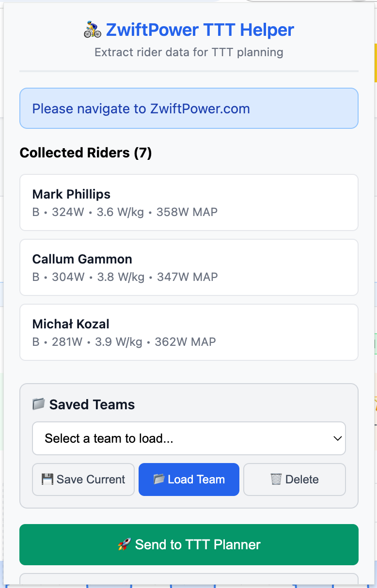Click the Collected Riders (7) heading

tap(85, 153)
